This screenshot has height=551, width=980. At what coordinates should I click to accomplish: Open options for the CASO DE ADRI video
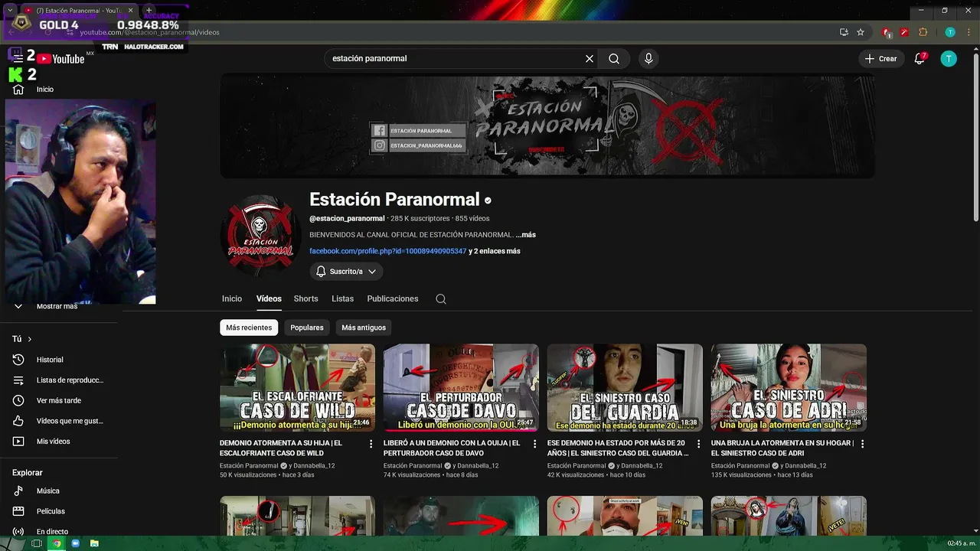[863, 444]
